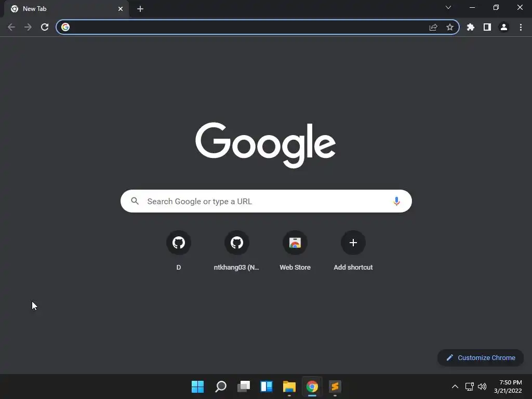Bookmark this tab with the star icon
532x399 pixels.
[450, 27]
